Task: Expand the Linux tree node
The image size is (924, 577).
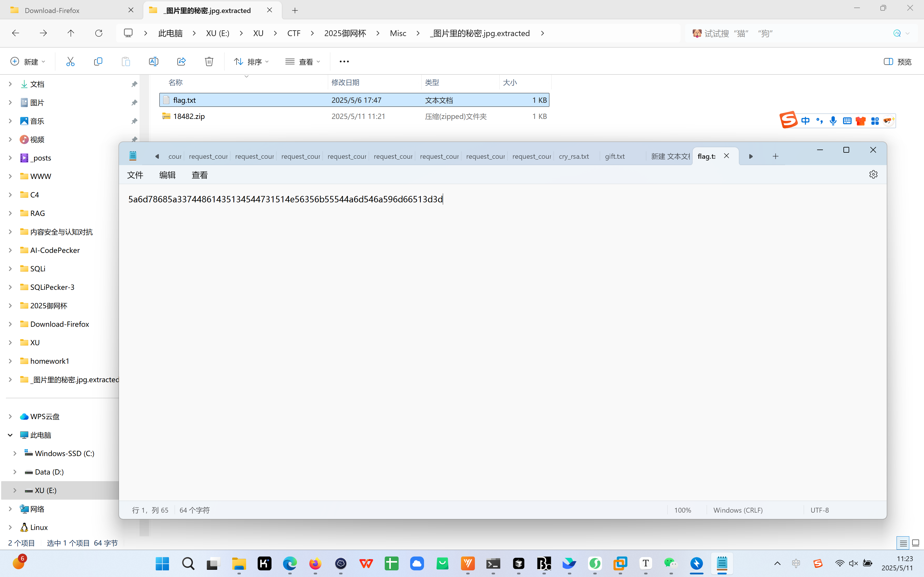Action: click(x=10, y=527)
